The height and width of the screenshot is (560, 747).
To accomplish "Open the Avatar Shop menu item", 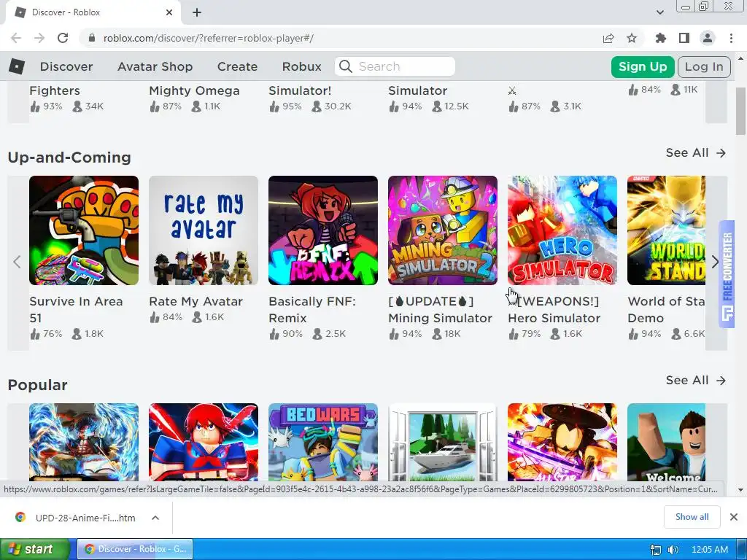I will tap(155, 66).
